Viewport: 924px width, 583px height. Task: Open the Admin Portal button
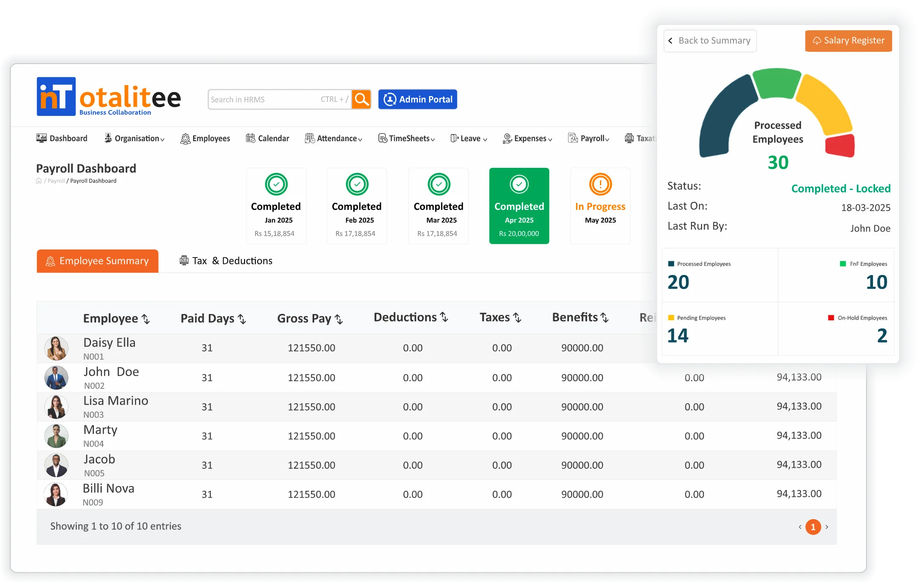pos(418,99)
